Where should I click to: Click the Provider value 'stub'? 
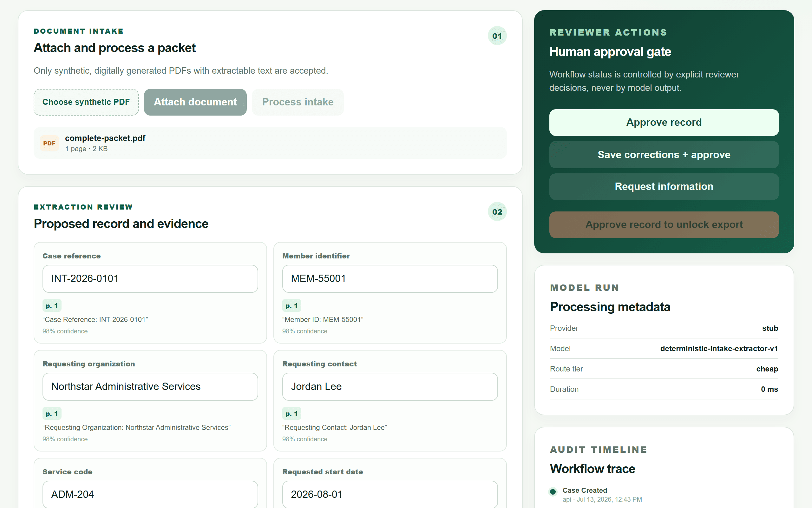click(x=770, y=328)
